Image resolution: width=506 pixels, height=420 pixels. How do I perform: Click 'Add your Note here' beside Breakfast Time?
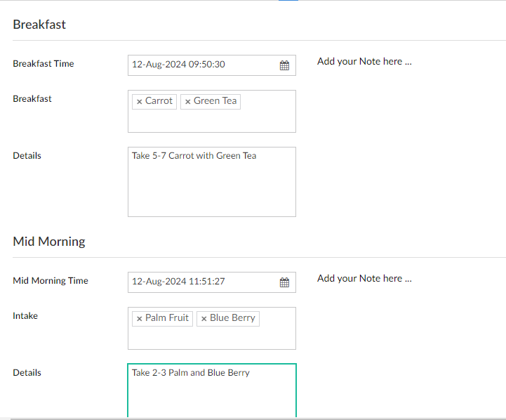point(364,61)
